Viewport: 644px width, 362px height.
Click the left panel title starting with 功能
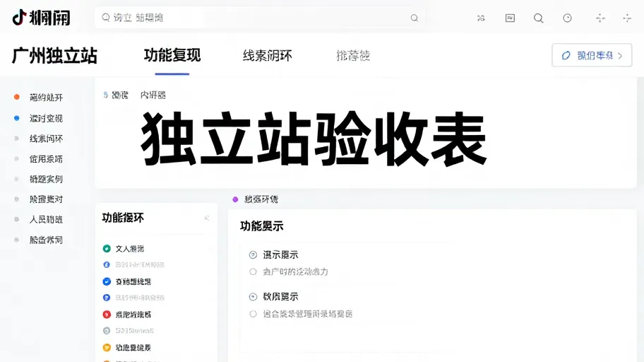click(x=123, y=218)
